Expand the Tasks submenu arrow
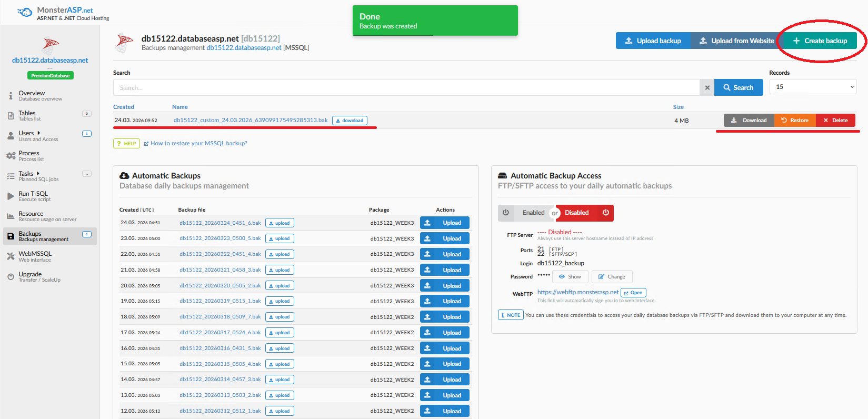This screenshot has height=419, width=868. 38,173
